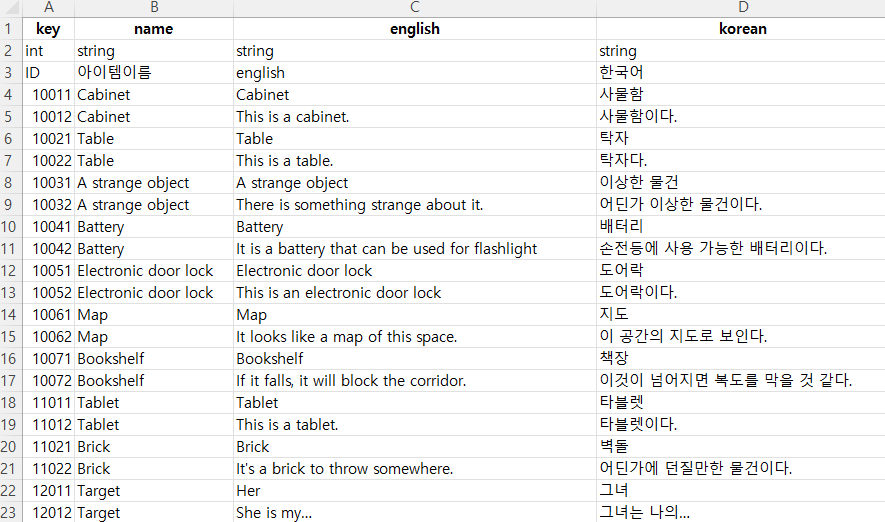
Task: Select row 23 header
Action: 11,513
